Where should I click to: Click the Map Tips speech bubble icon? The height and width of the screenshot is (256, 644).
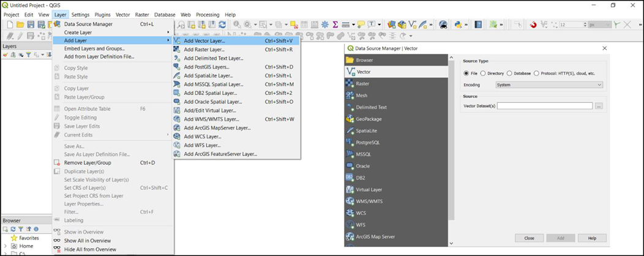(361, 24)
